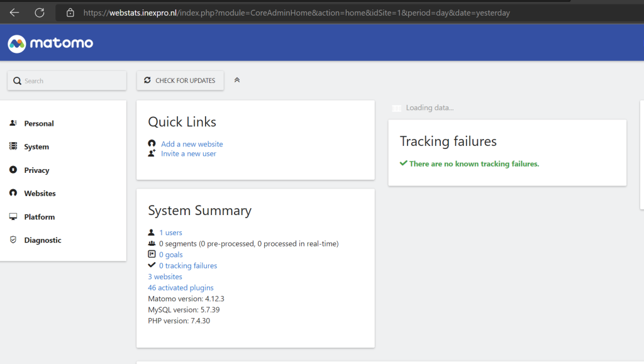The height and width of the screenshot is (364, 644).
Task: Click the Diagnostic shield icon
Action: click(x=13, y=240)
